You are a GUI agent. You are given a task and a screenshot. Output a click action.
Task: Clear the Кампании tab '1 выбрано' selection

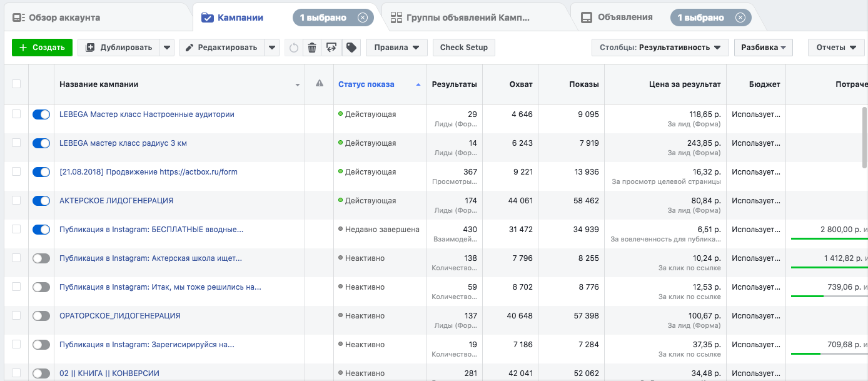coord(363,18)
